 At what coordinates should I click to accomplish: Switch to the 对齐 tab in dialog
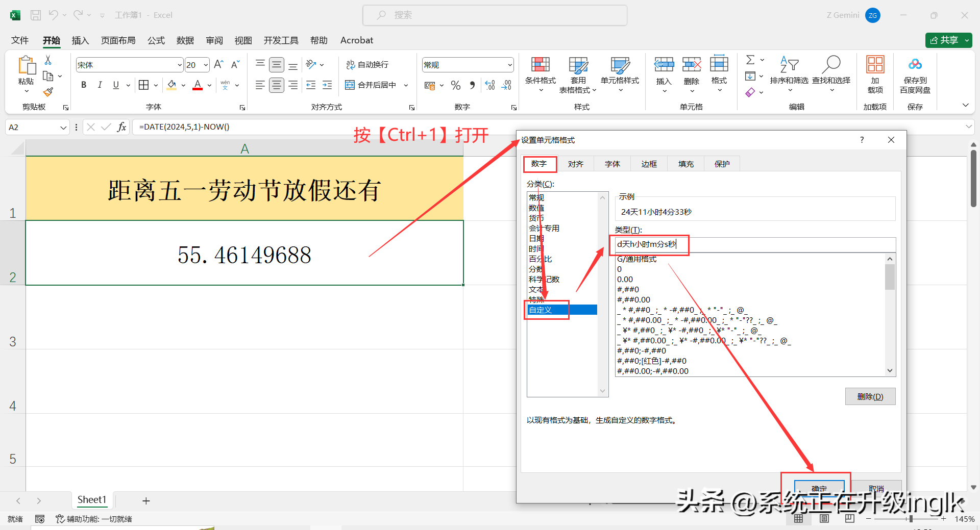click(x=575, y=164)
